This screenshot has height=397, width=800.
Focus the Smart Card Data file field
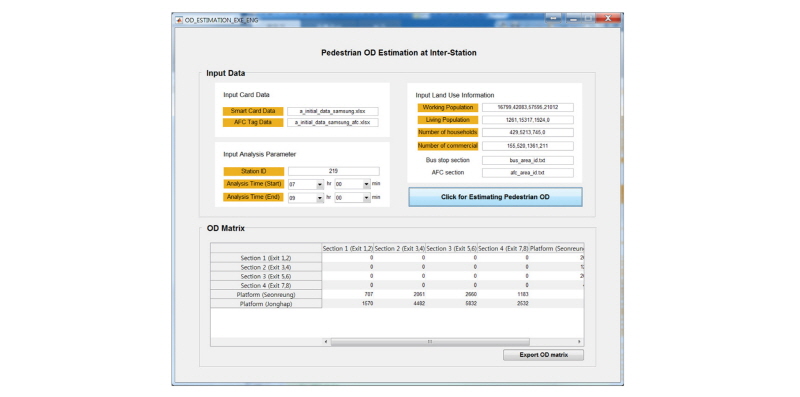point(333,111)
